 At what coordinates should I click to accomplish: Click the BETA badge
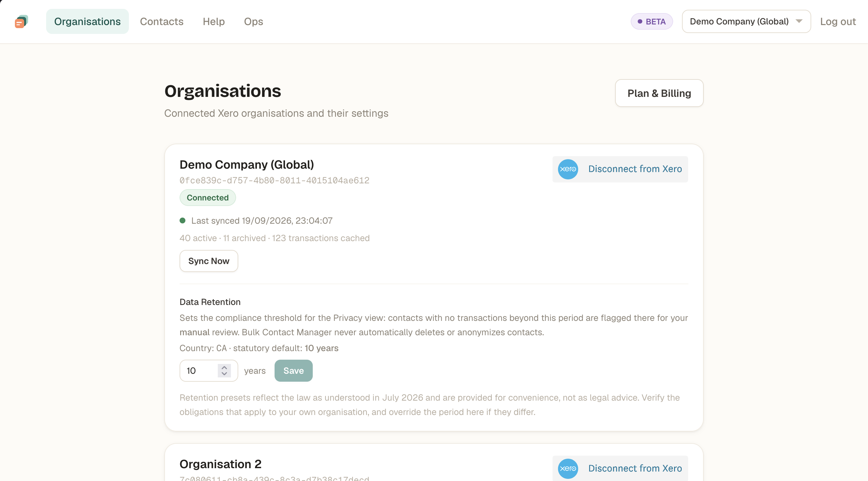652,22
